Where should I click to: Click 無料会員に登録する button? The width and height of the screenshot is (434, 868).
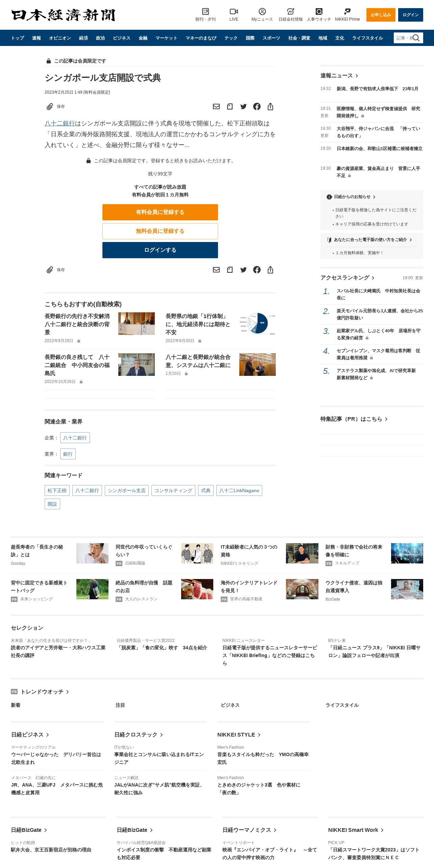[x=160, y=231]
